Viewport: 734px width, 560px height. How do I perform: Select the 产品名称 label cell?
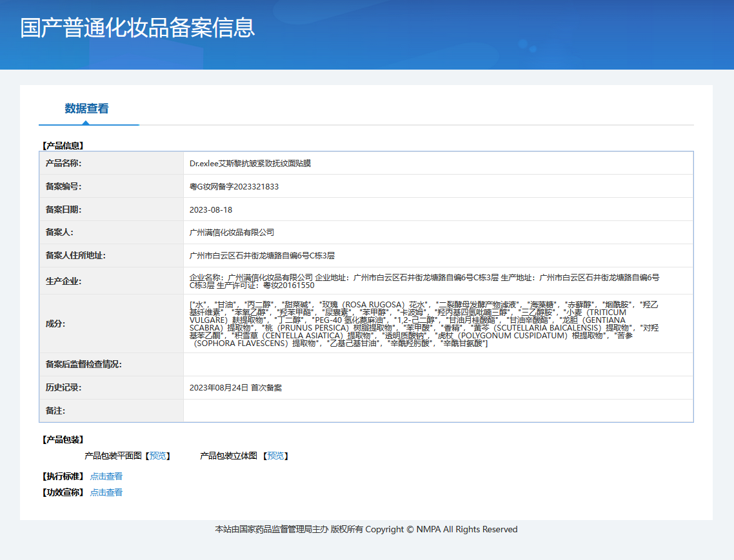pos(112,163)
